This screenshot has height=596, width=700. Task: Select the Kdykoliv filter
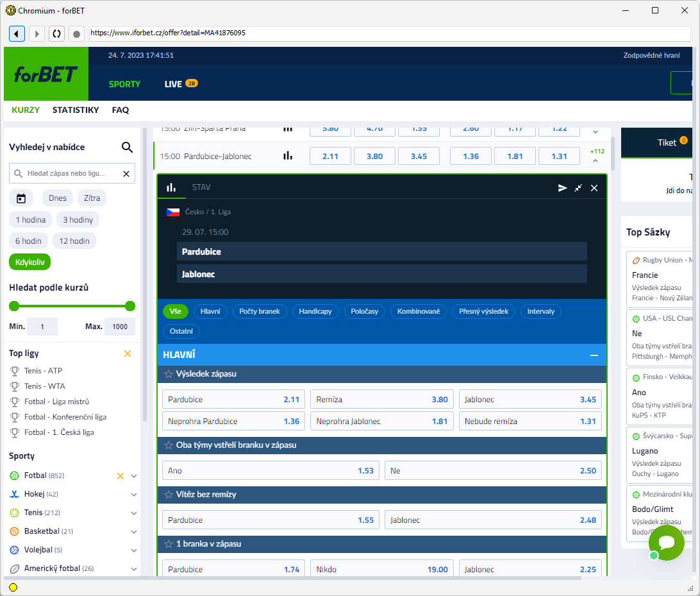tap(30, 262)
